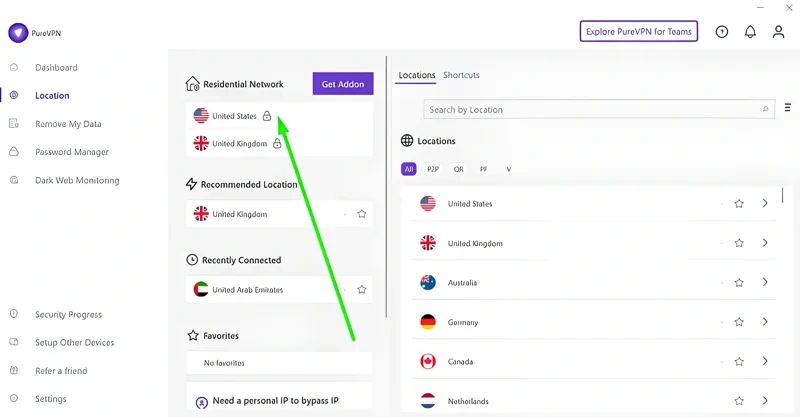Click the Security Progress shield icon
800x417 pixels.
pyautogui.click(x=14, y=314)
